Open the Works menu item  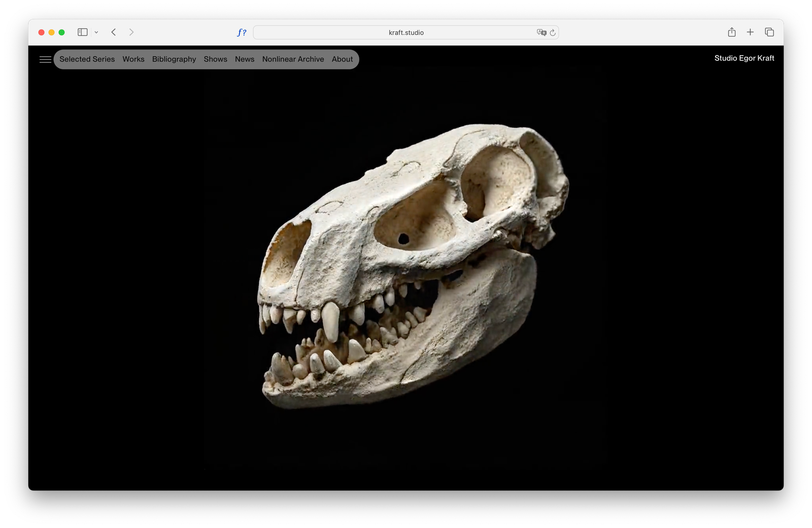(133, 59)
